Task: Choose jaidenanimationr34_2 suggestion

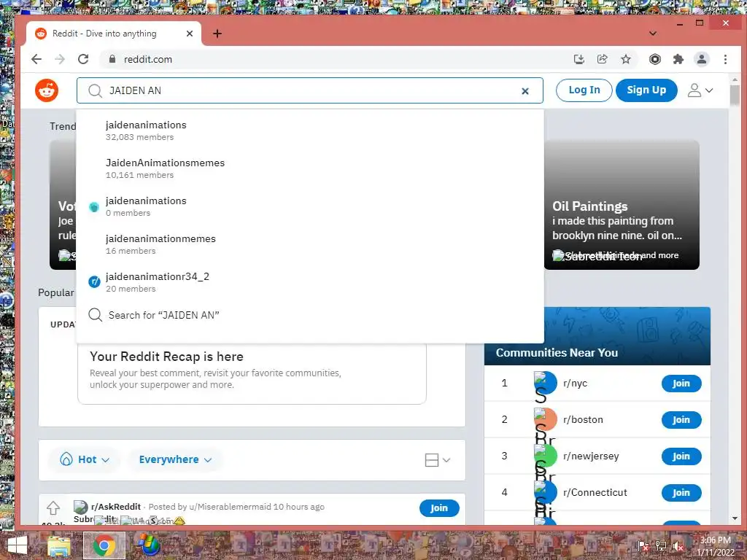Action: click(309, 282)
